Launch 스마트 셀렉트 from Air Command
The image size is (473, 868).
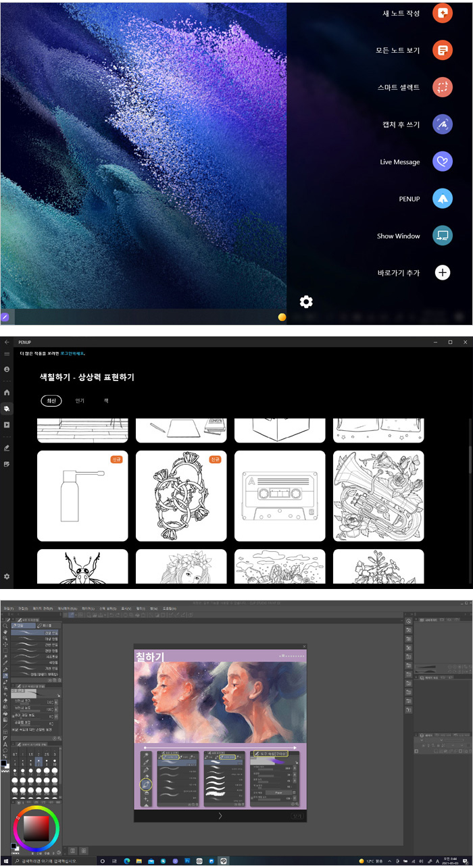point(442,87)
